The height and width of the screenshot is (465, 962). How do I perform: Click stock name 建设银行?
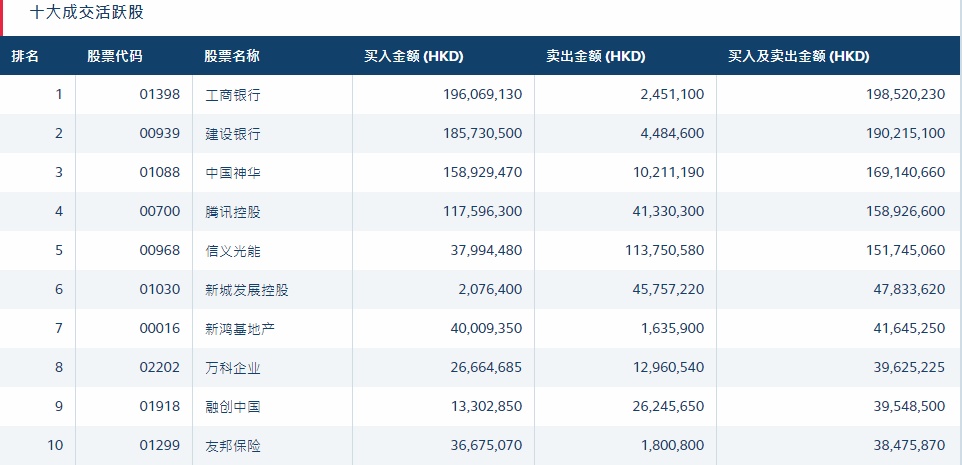point(233,133)
